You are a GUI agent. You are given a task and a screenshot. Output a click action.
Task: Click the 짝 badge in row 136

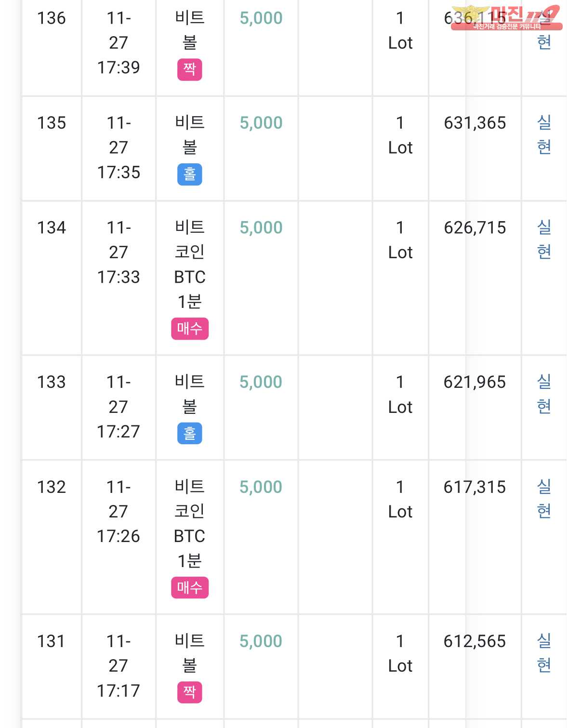click(189, 69)
